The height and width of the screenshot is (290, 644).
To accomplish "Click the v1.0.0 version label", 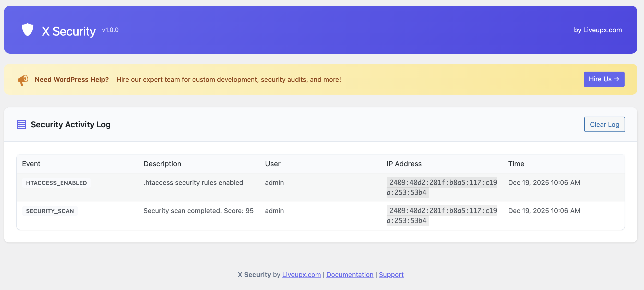I will coord(110,30).
